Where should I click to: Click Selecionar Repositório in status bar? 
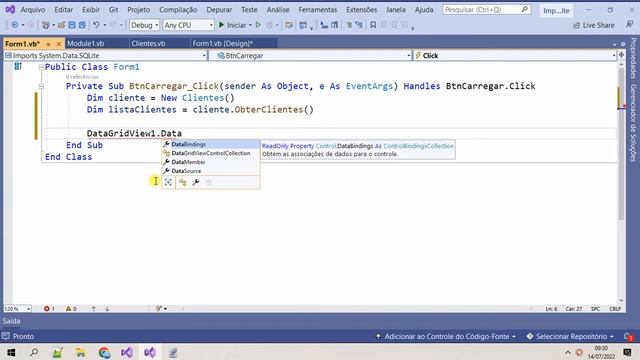(x=571, y=336)
